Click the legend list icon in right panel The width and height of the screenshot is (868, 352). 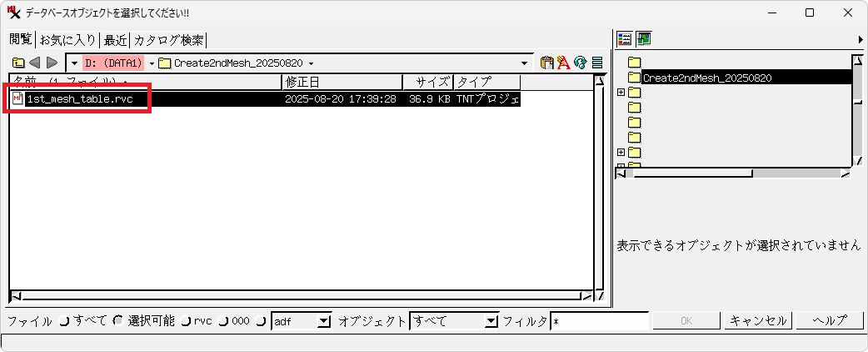click(x=626, y=38)
